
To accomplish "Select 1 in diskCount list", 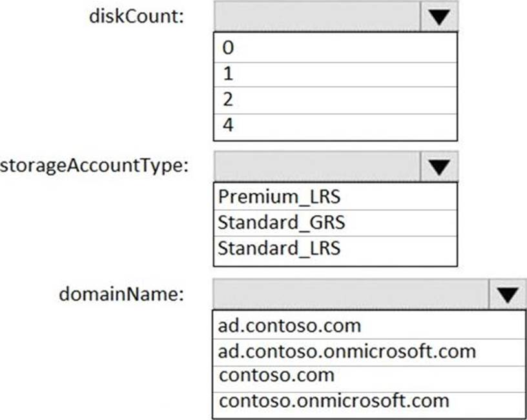I will [335, 74].
